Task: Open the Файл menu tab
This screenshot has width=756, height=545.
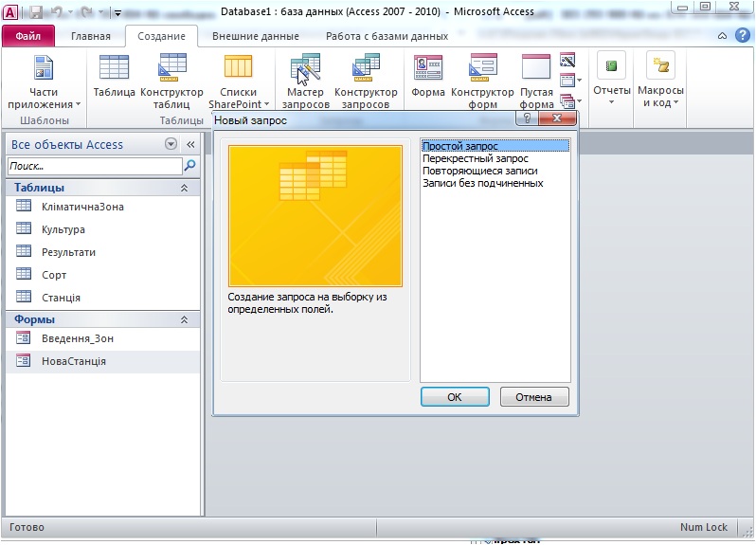Action: point(27,36)
